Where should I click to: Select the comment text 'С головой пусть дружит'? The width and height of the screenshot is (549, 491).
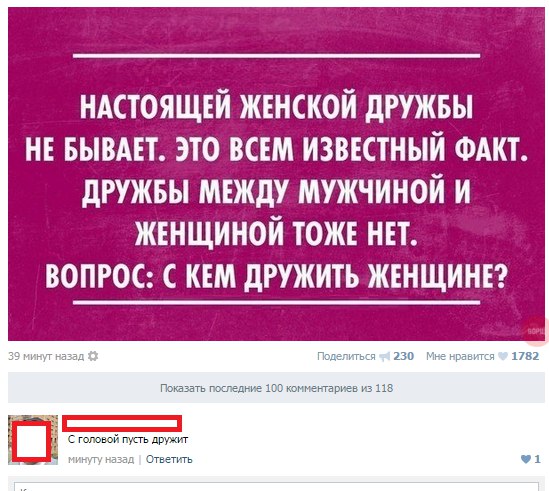pyautogui.click(x=128, y=440)
